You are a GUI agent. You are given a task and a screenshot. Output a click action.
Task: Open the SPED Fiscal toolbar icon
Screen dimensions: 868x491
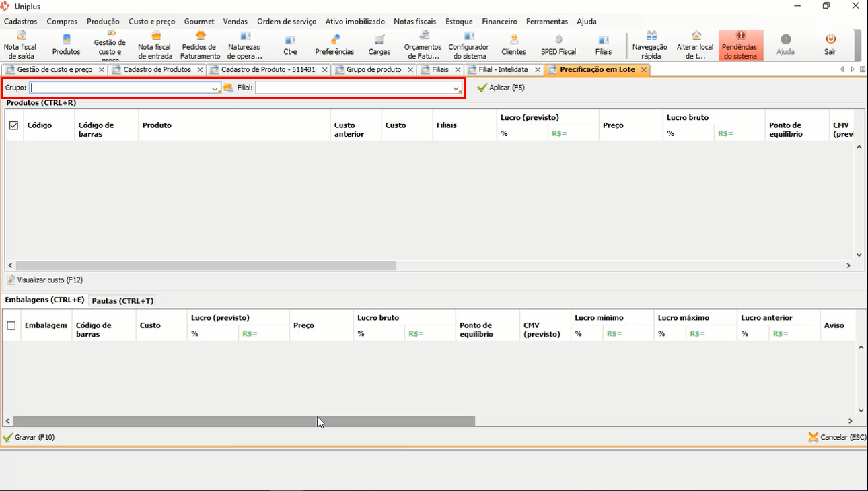[558, 45]
